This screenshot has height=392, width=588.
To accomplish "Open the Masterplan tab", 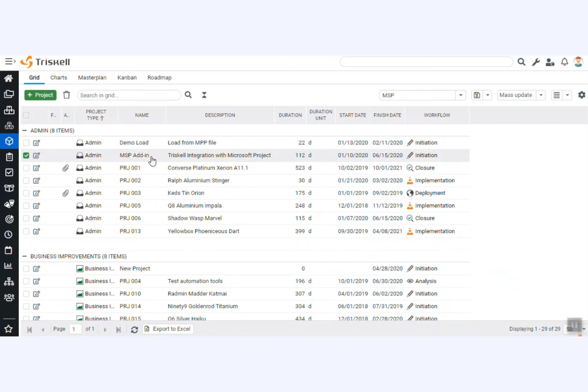I will click(x=92, y=77).
